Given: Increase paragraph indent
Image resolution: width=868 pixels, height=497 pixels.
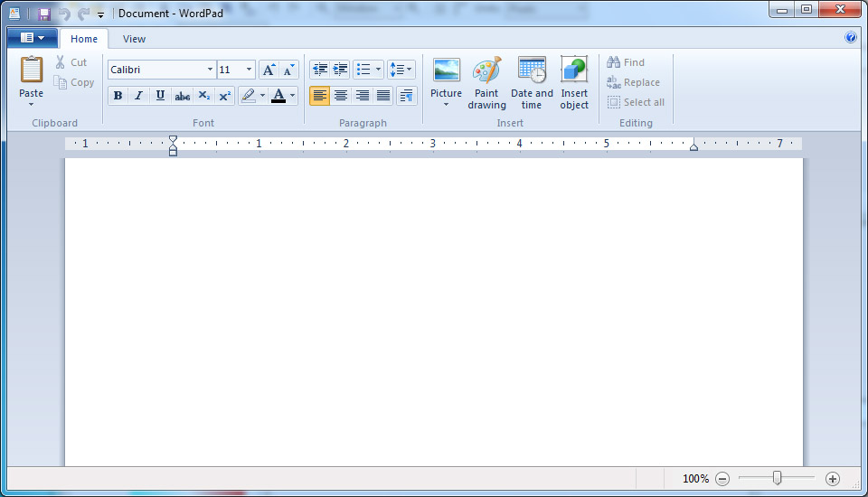Looking at the screenshot, I should [x=340, y=70].
